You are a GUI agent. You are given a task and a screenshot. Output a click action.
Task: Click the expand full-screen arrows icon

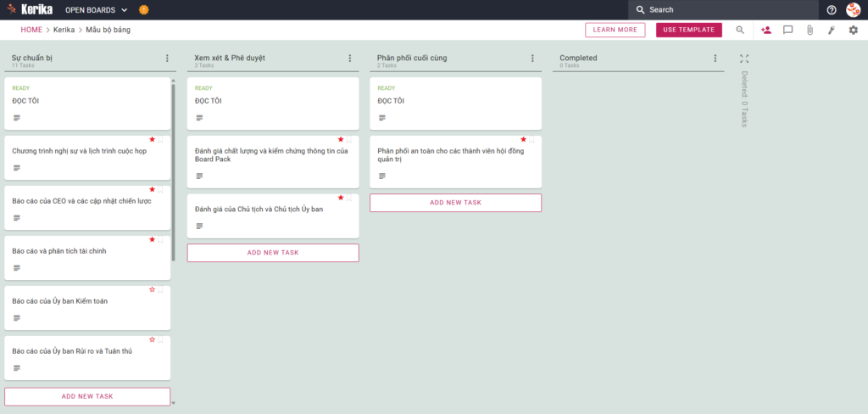coord(744,59)
